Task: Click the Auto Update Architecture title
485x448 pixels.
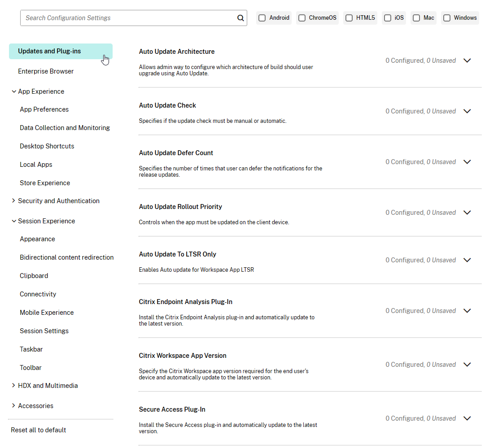Action: (177, 52)
